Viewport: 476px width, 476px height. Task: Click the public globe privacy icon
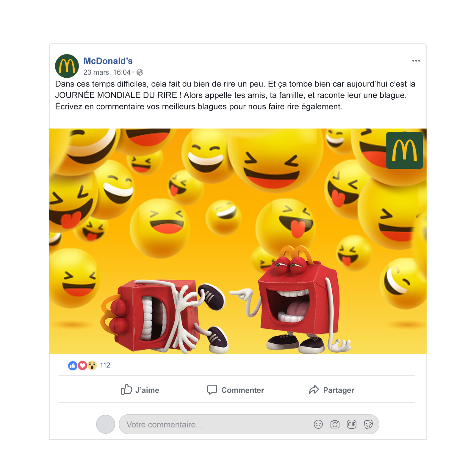[x=140, y=72]
